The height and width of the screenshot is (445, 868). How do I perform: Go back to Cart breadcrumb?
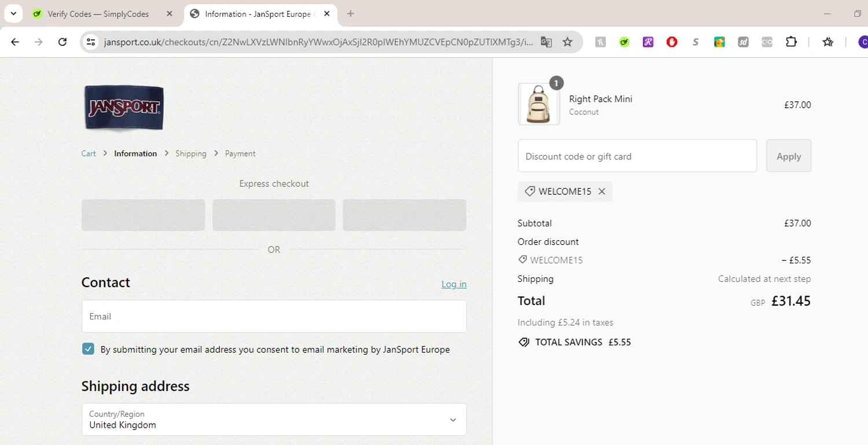click(x=89, y=153)
